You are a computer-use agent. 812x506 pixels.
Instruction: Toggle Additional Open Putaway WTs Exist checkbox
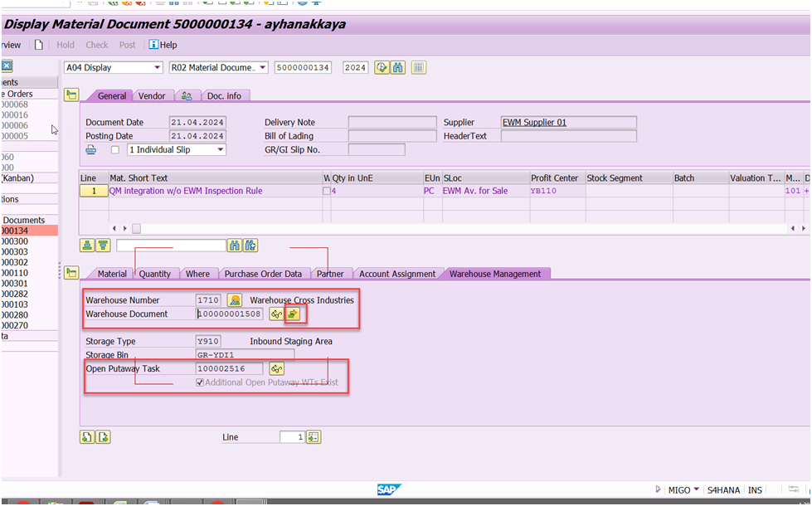(199, 382)
